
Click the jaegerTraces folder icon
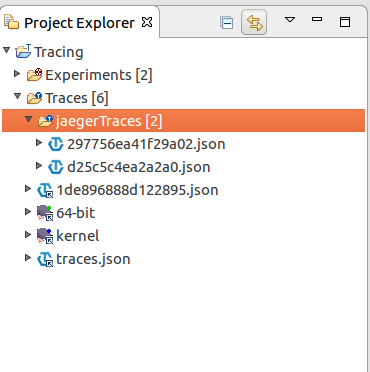coord(45,121)
